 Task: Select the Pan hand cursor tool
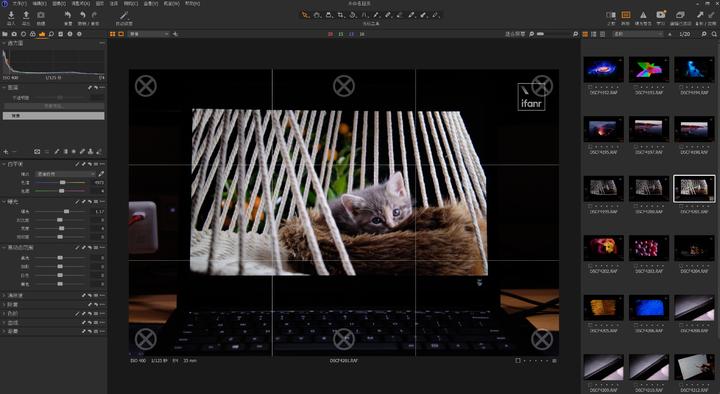point(317,15)
